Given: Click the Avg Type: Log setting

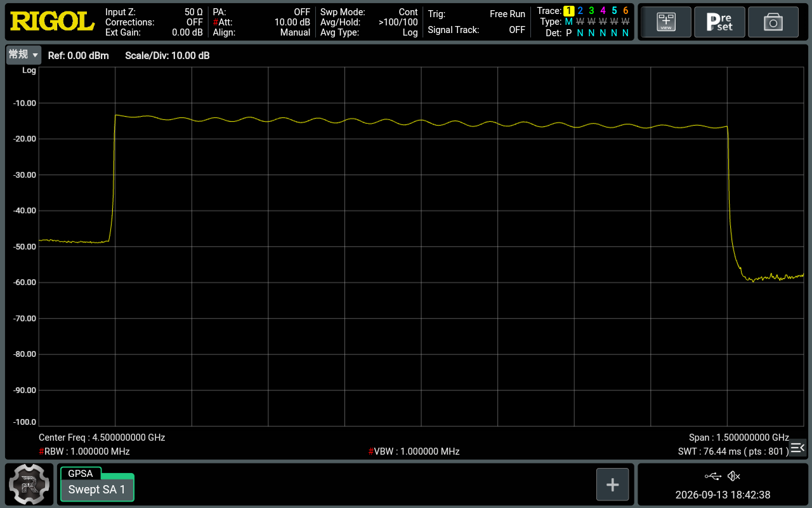Looking at the screenshot, I should [369, 32].
